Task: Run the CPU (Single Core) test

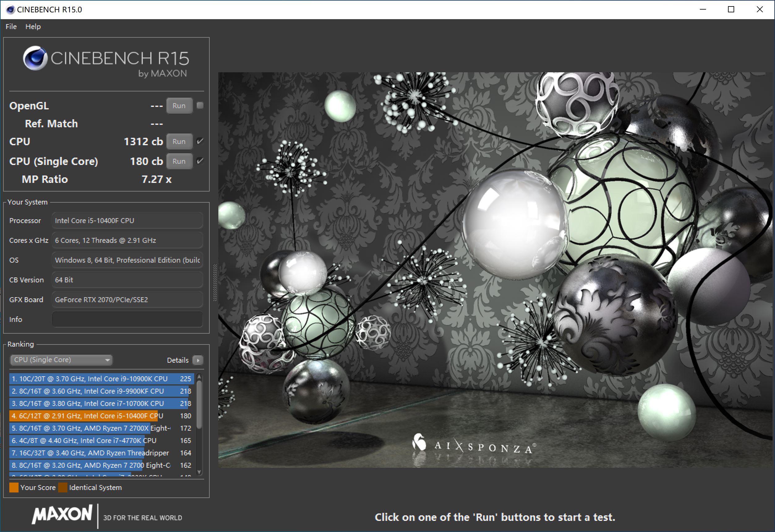Action: click(179, 161)
